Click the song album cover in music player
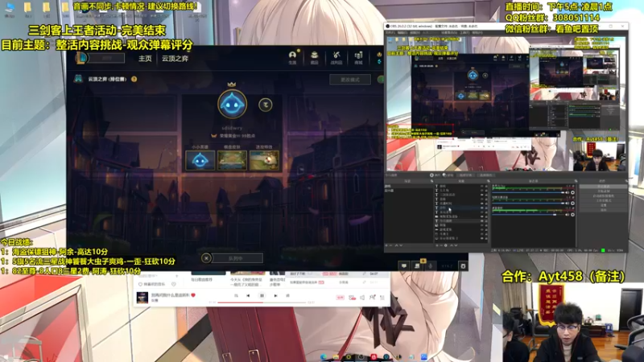 point(142,297)
